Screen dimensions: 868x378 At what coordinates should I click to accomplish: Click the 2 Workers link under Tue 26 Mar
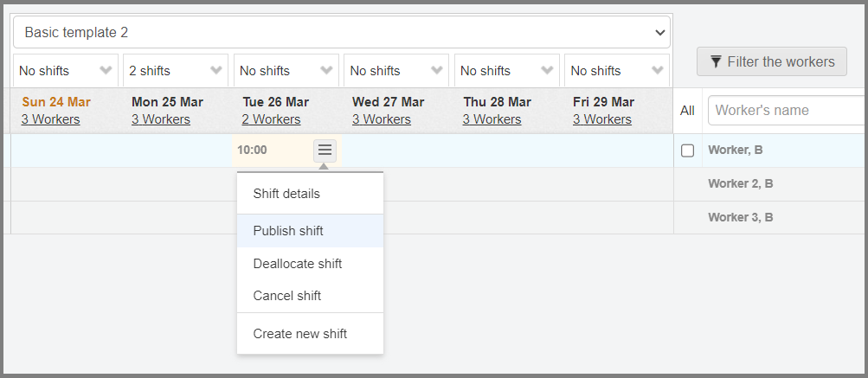tap(271, 119)
